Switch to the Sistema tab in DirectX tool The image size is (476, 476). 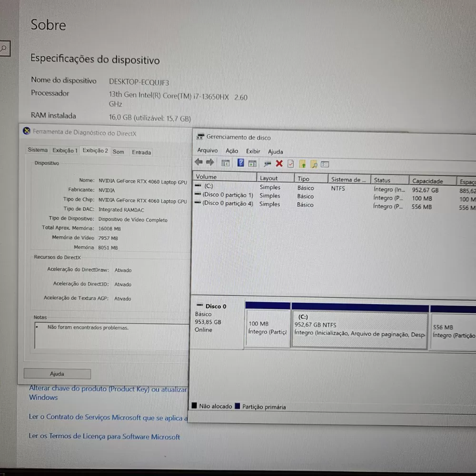[x=38, y=149]
